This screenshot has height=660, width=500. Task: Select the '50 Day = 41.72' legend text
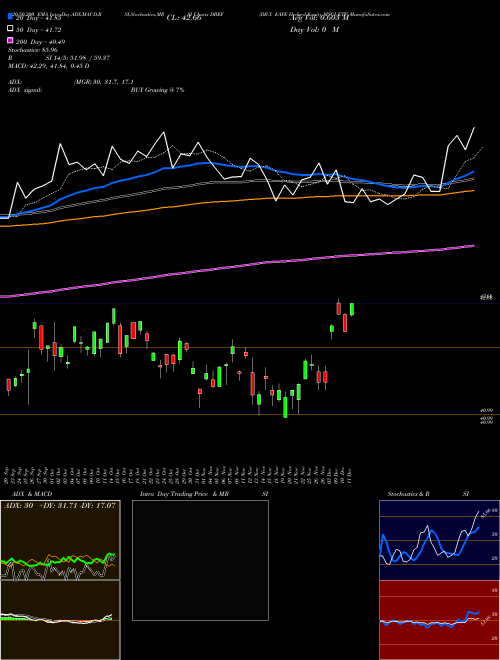click(40, 30)
